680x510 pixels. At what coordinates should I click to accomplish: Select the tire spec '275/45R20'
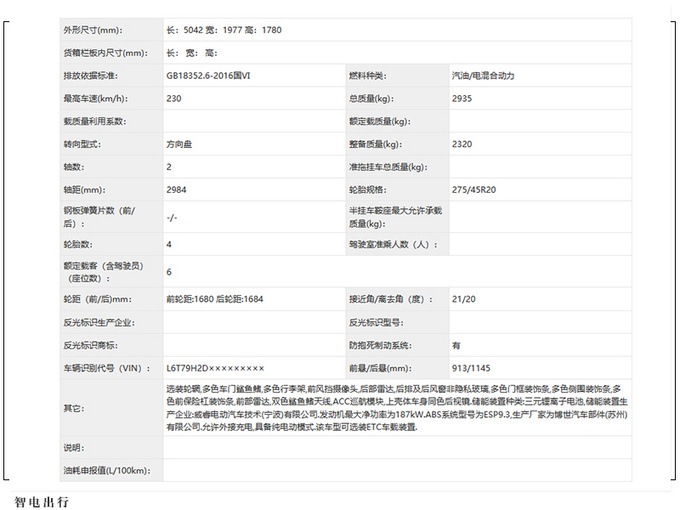[474, 190]
